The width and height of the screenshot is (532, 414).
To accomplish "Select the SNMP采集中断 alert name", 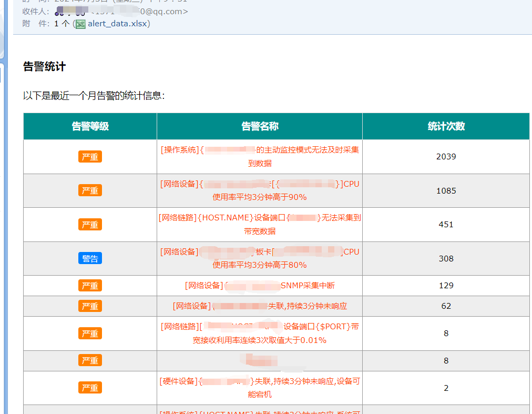I will coord(260,286).
